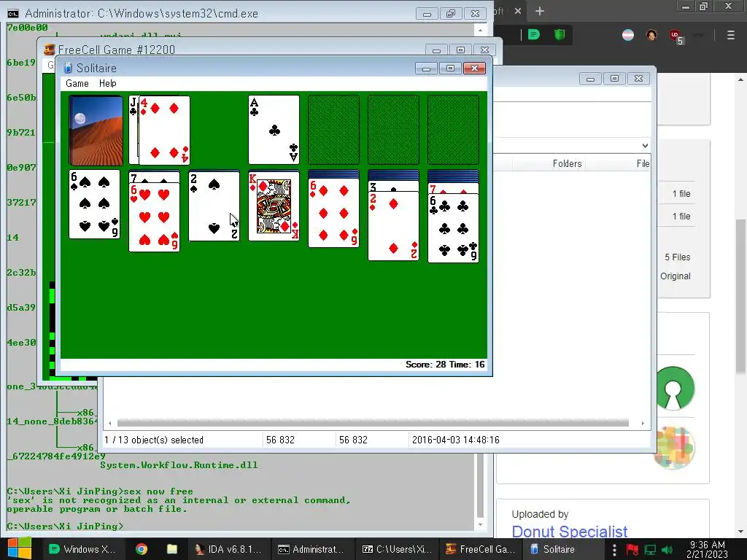Screen dimensions: 747x560
Task: Draw from the face-down stock deck
Action: point(96,130)
